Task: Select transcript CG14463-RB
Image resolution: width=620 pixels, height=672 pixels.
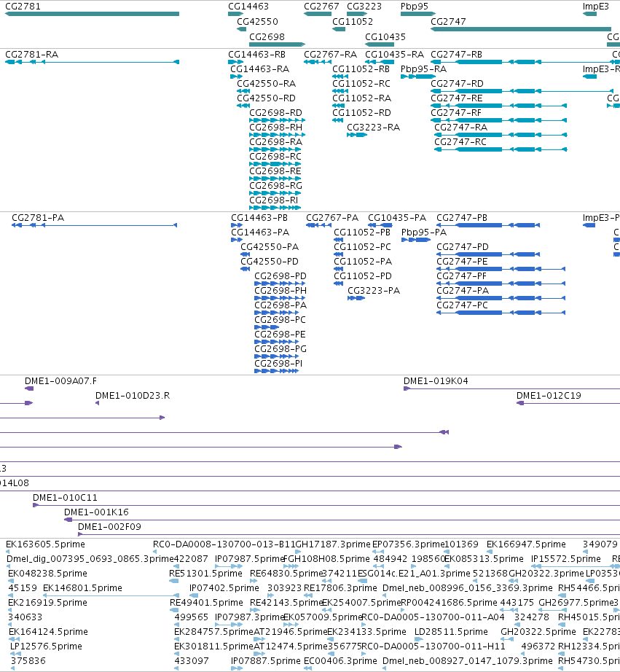Action: [x=256, y=55]
